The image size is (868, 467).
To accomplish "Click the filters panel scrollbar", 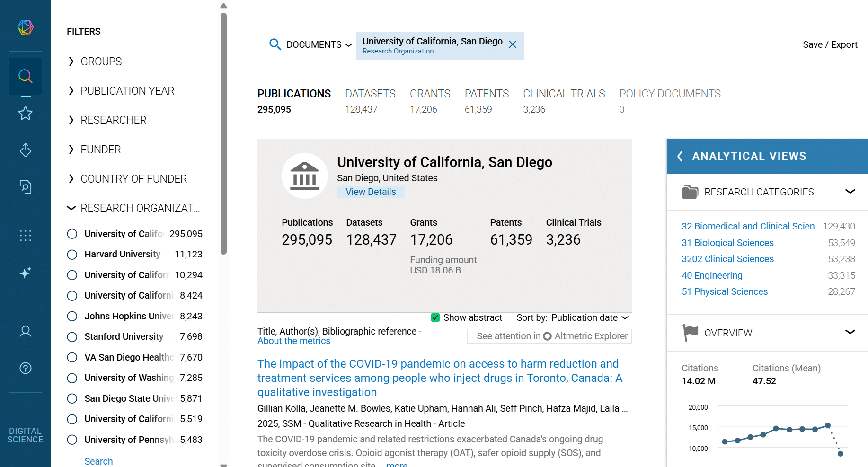I will (x=223, y=132).
